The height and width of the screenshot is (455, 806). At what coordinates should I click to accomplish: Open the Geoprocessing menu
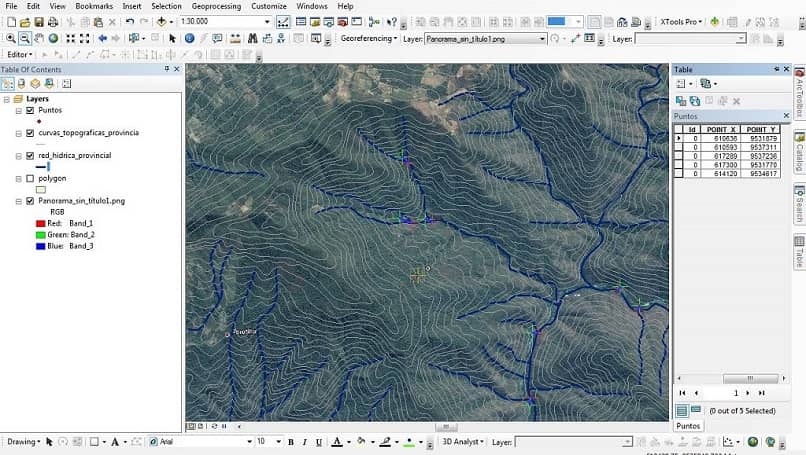coord(216,6)
